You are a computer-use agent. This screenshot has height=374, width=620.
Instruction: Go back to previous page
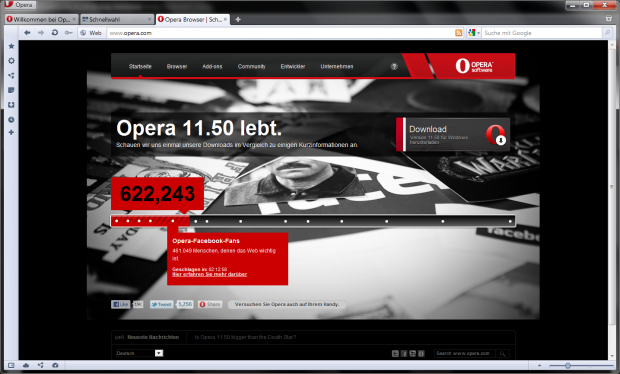(x=27, y=32)
